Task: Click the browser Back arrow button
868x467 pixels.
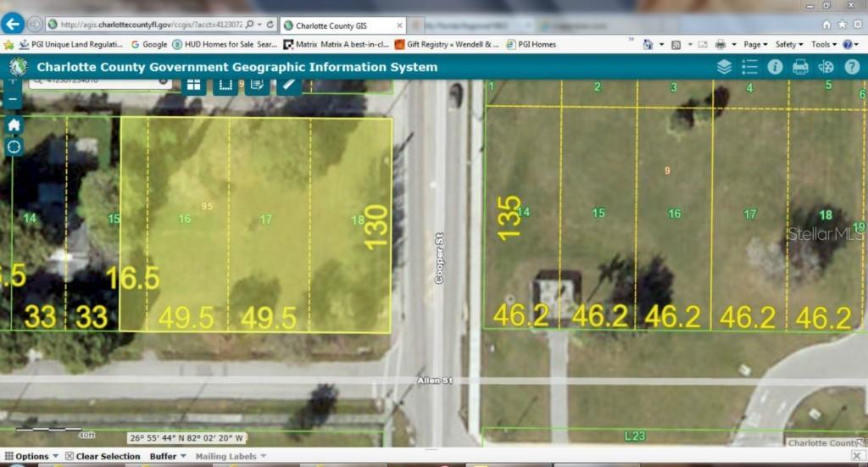Action: [x=12, y=24]
